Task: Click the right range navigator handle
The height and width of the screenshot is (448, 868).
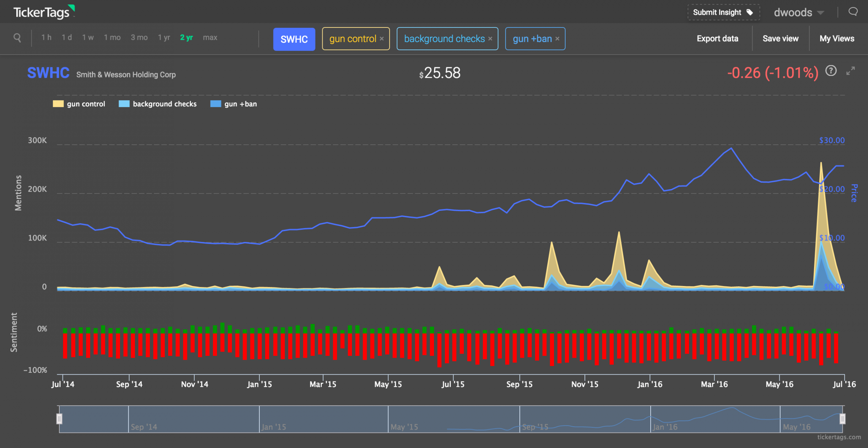Action: point(842,419)
